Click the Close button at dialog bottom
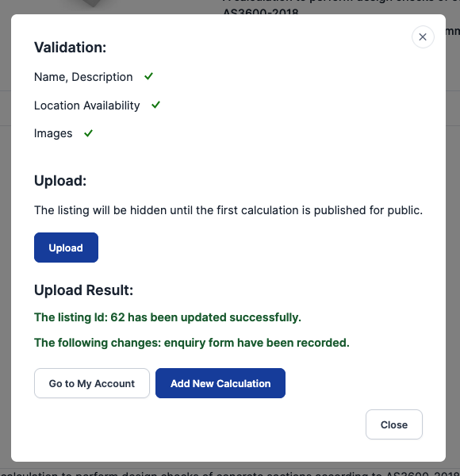The height and width of the screenshot is (476, 460). pos(394,424)
